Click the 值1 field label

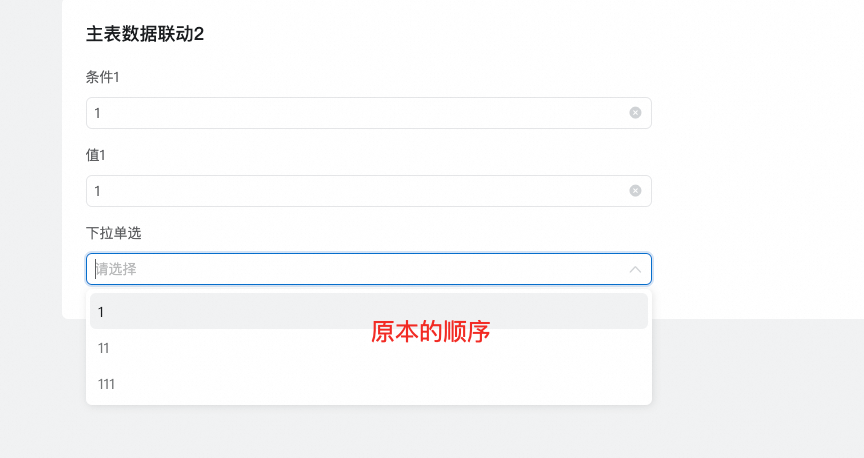point(96,155)
